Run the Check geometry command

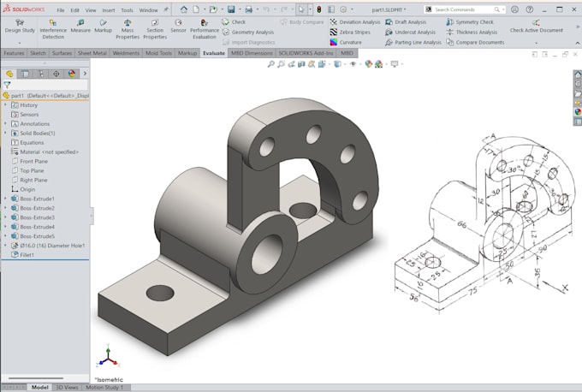(x=234, y=22)
